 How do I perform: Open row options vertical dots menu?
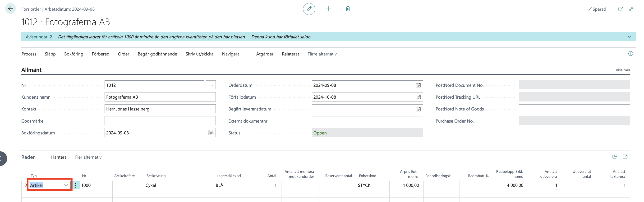point(75,185)
